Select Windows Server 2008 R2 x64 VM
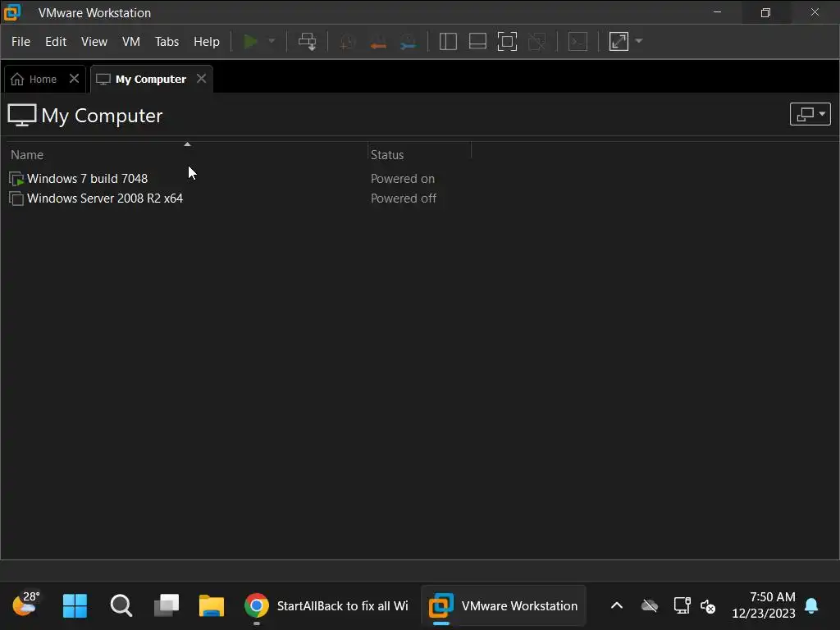Screen dimensions: 840x630 pos(105,199)
